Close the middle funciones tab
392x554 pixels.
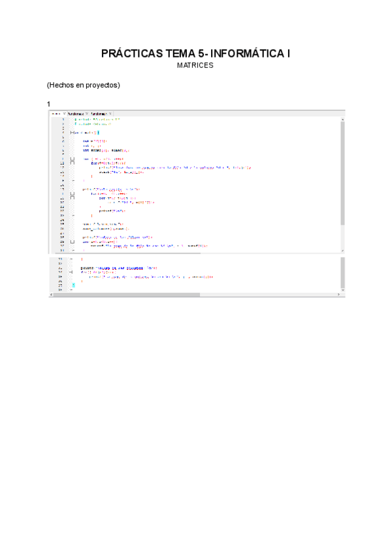87,114
